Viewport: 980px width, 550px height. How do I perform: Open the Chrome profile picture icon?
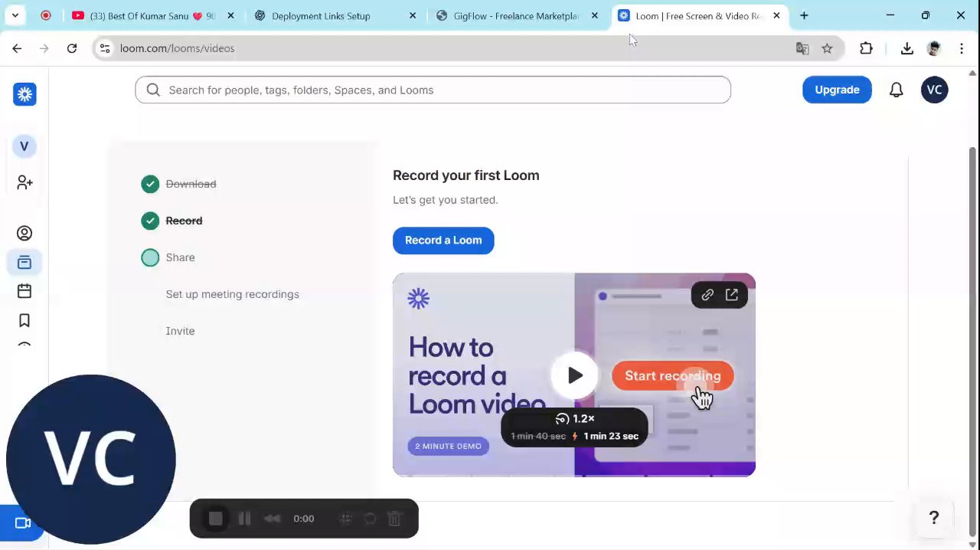point(934,48)
